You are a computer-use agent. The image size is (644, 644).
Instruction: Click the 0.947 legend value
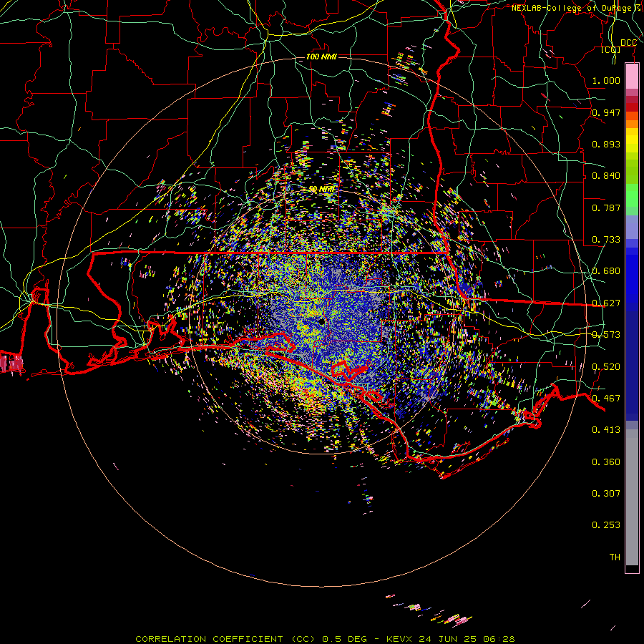(x=606, y=112)
